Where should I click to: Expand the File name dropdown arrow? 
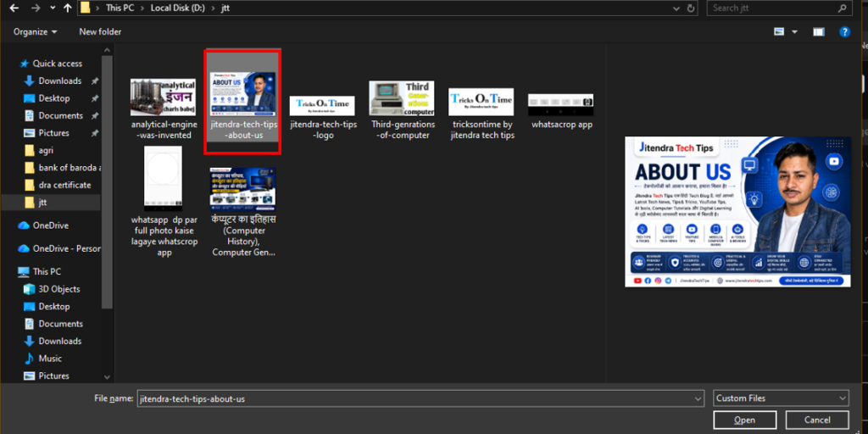pos(697,398)
